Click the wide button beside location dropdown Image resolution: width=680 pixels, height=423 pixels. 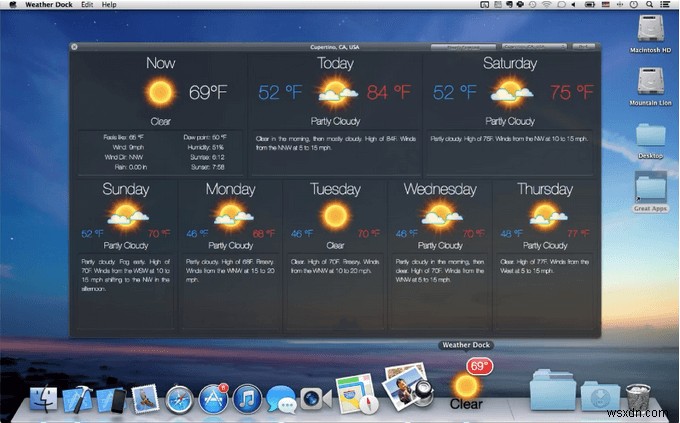pos(463,46)
